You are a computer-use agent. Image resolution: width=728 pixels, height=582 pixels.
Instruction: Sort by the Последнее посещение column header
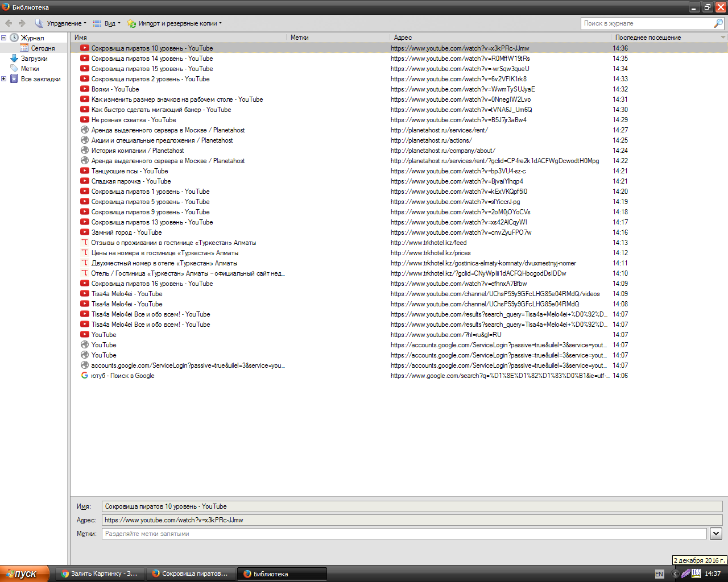665,38
